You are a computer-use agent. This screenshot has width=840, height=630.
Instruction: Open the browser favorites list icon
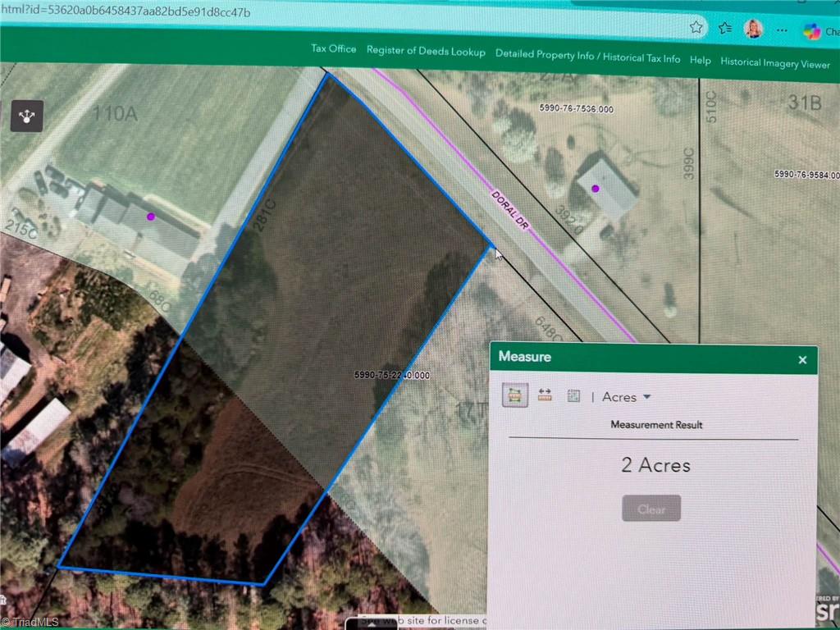pos(725,28)
